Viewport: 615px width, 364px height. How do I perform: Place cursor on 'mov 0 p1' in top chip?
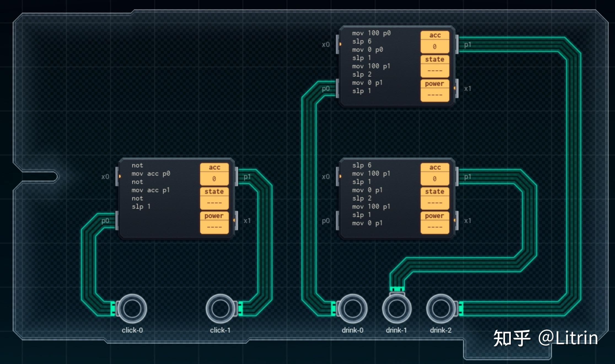(x=367, y=83)
